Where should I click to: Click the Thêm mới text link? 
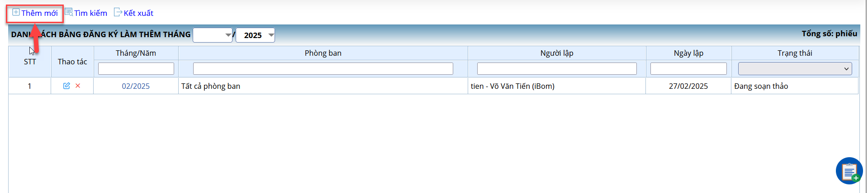[x=39, y=13]
